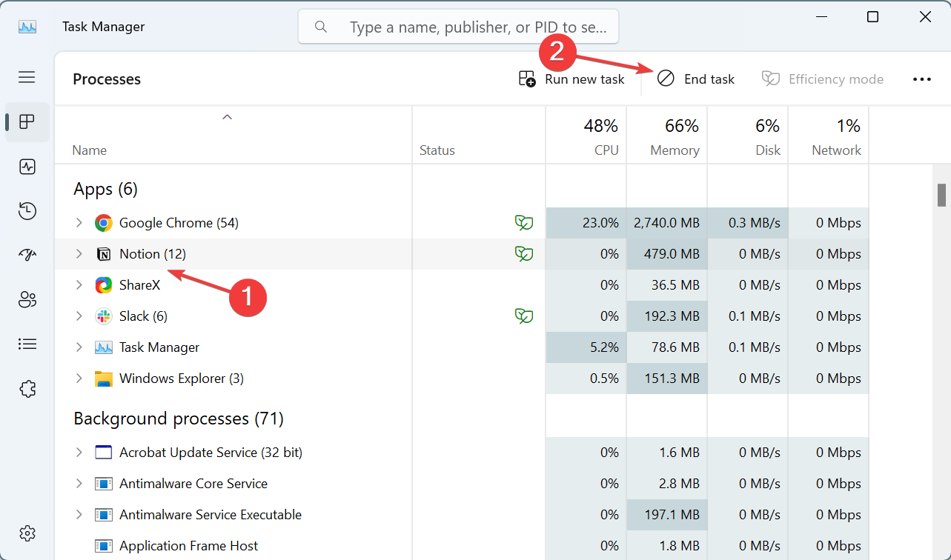
Task: Click the Windows Explorer folder icon
Action: click(103, 379)
